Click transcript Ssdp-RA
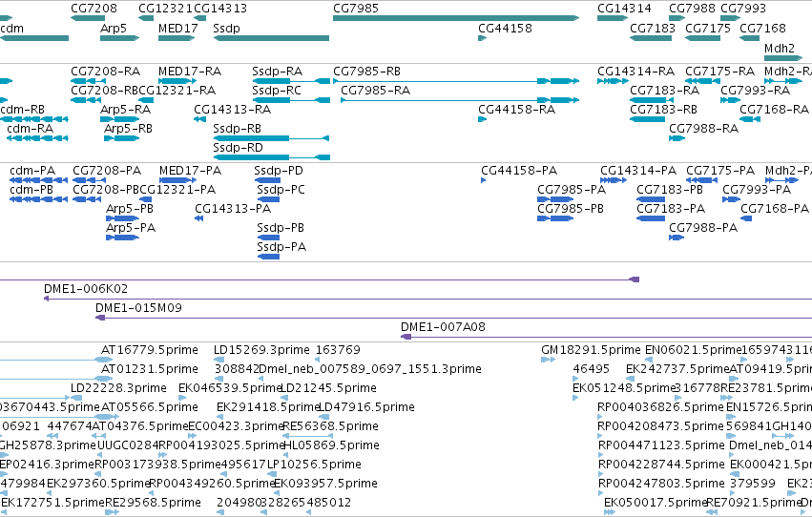The image size is (812, 517). point(291,81)
